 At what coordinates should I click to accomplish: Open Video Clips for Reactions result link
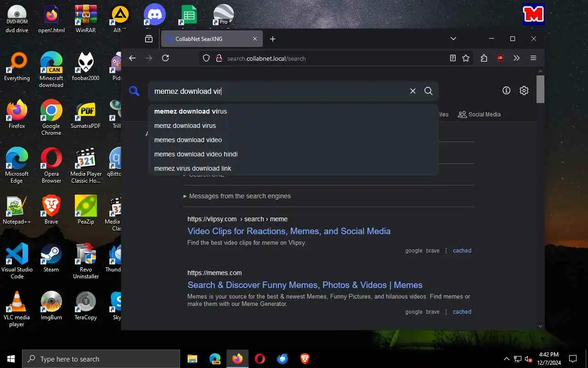(x=289, y=231)
